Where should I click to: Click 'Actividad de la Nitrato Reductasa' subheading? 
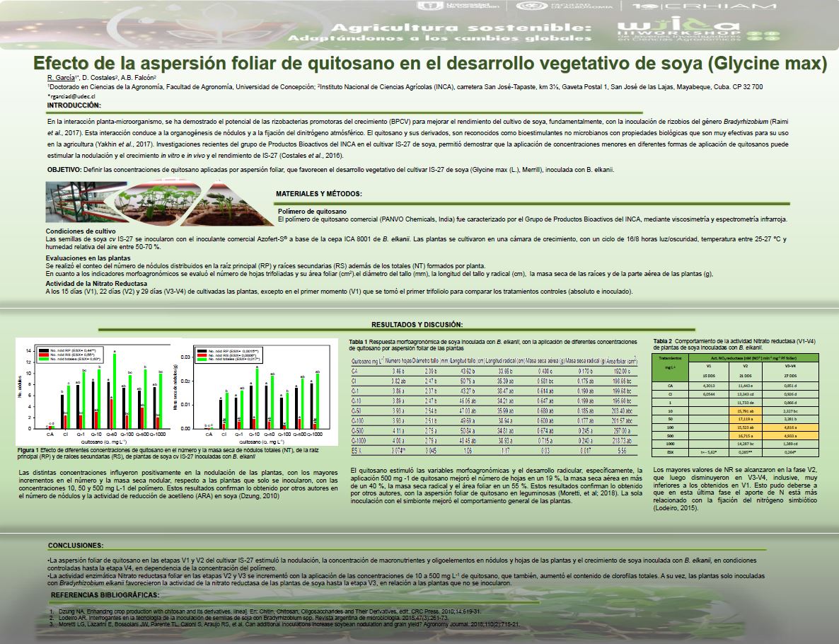96,284
